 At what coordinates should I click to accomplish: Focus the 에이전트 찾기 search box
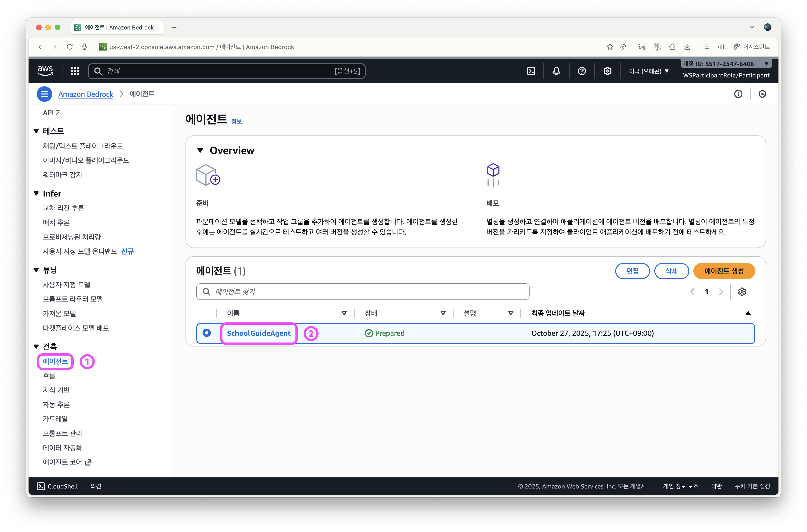pyautogui.click(x=362, y=292)
